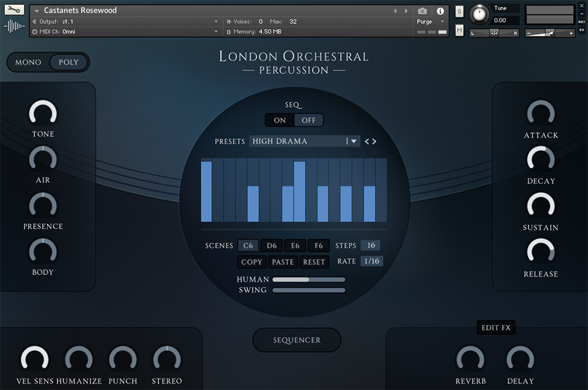
Task: Open the Output st. 1 dropdown
Action: click(x=125, y=22)
